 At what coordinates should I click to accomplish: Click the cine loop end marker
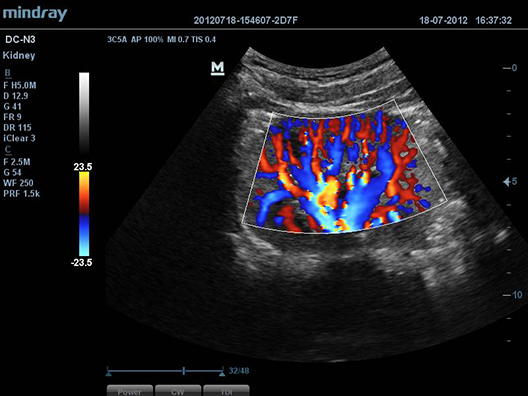(x=222, y=373)
